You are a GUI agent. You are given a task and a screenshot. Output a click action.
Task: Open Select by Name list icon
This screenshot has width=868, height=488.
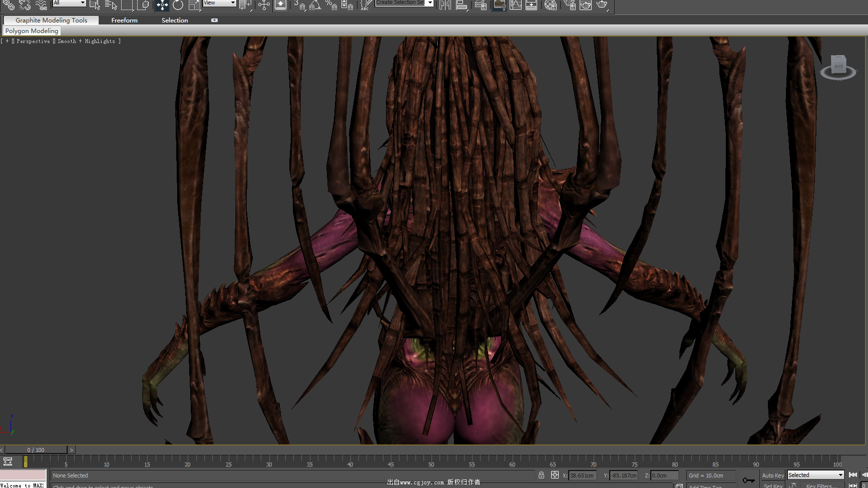111,5
